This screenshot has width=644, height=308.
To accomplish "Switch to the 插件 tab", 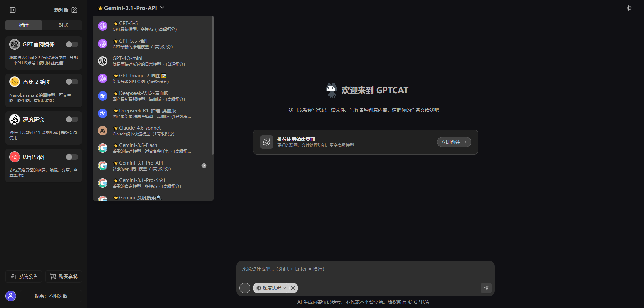I will point(24,25).
